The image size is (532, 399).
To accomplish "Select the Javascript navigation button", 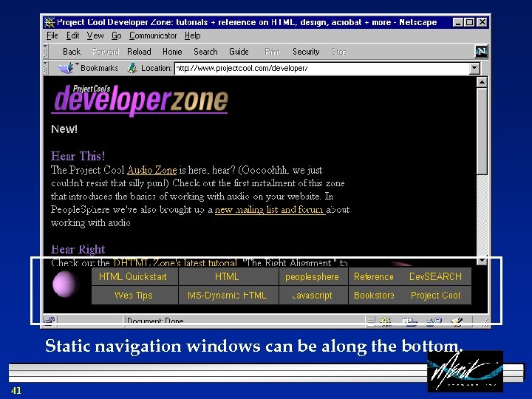I will (313, 295).
